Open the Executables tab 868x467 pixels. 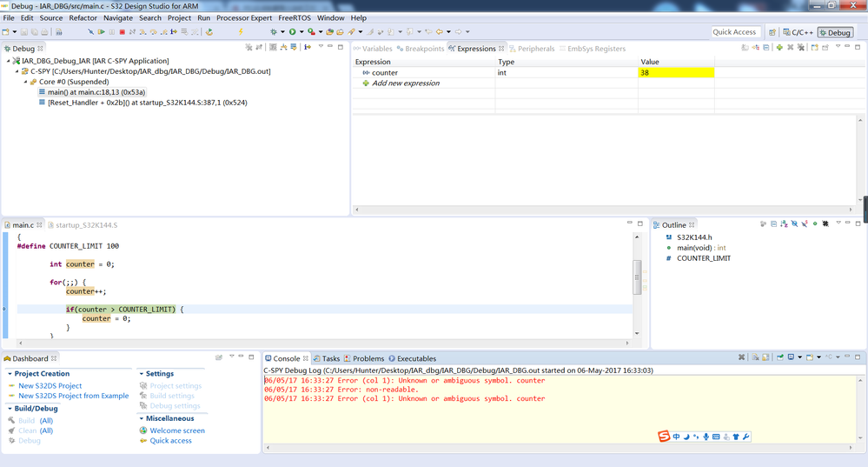(x=413, y=358)
